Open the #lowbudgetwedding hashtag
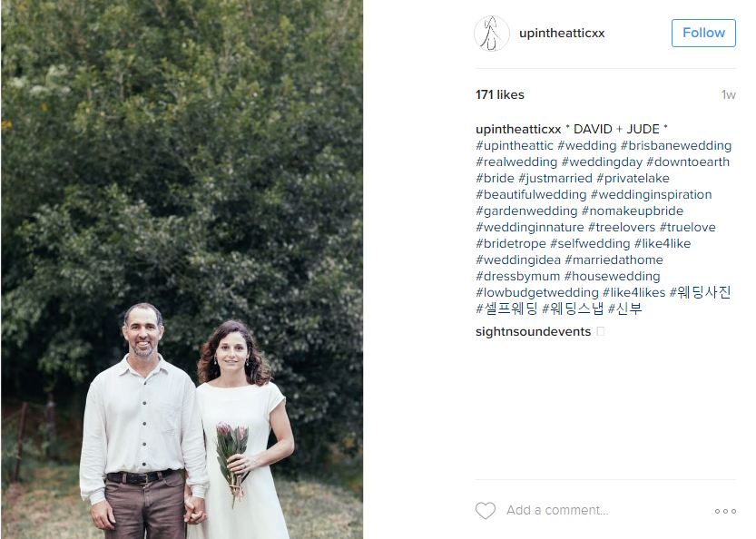The height and width of the screenshot is (539, 756). [537, 293]
